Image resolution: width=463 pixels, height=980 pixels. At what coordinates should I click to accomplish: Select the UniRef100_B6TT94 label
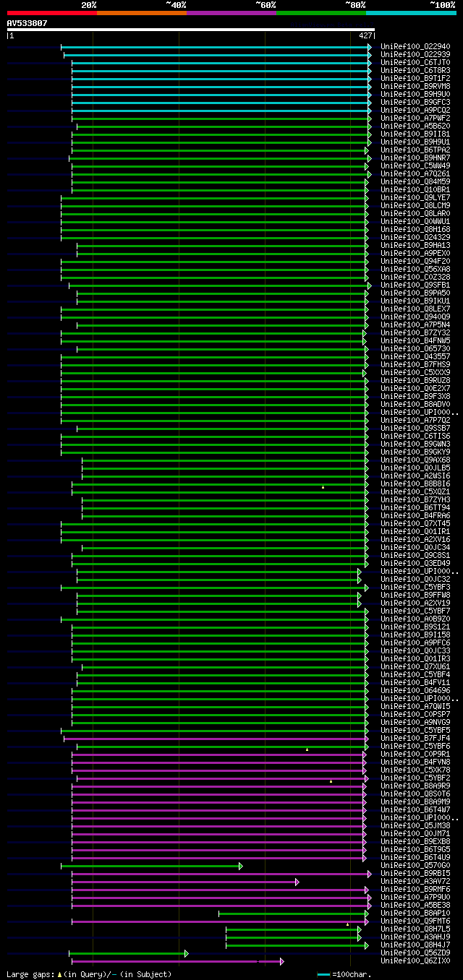point(415,507)
